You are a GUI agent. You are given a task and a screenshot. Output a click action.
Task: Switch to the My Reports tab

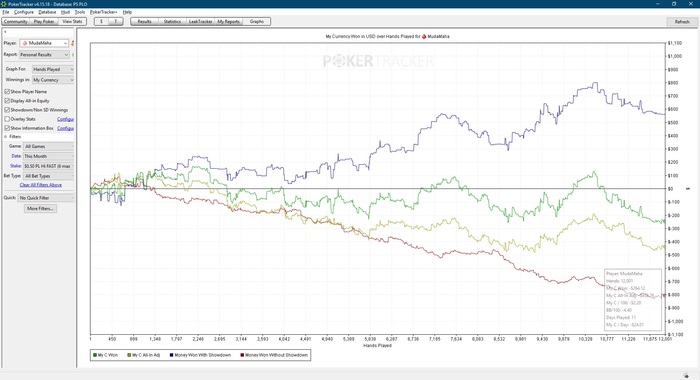pos(229,21)
